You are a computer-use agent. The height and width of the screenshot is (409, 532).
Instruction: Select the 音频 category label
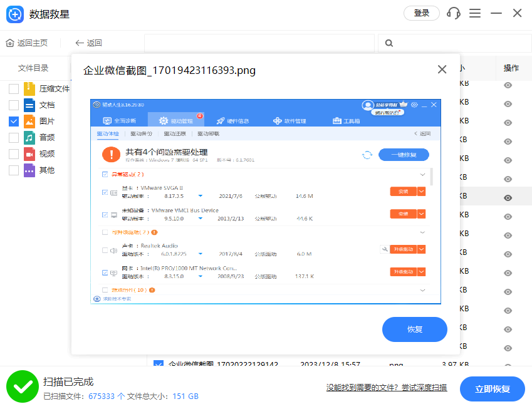click(x=47, y=138)
